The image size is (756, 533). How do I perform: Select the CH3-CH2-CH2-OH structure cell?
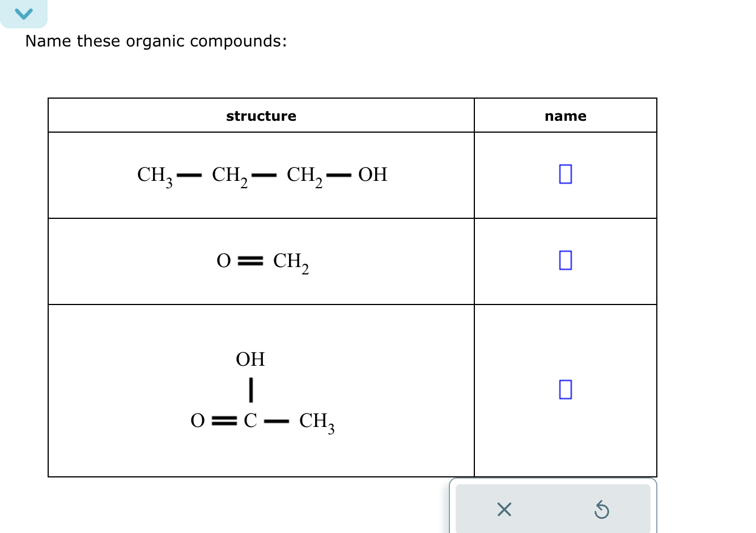[261, 175]
